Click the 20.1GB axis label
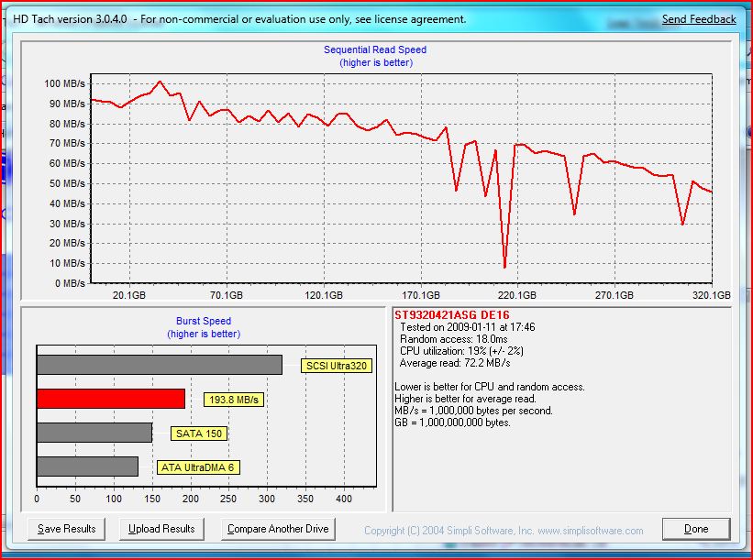The image size is (753, 560). click(129, 295)
